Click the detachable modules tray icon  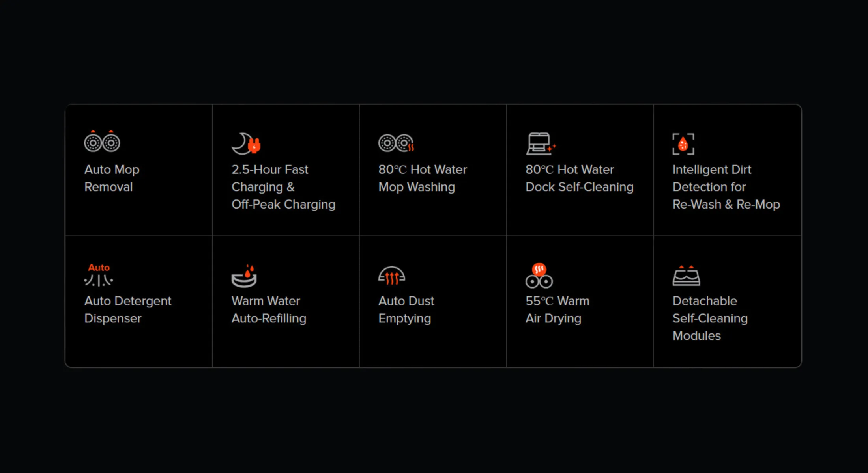click(687, 276)
